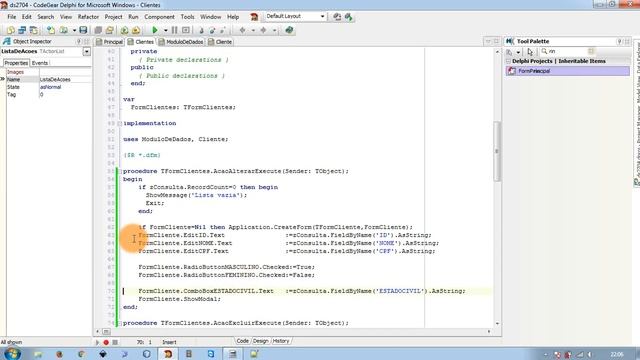Click the macro record red dot icon
Viewport: 640px width, 360px height.
pos(106,342)
